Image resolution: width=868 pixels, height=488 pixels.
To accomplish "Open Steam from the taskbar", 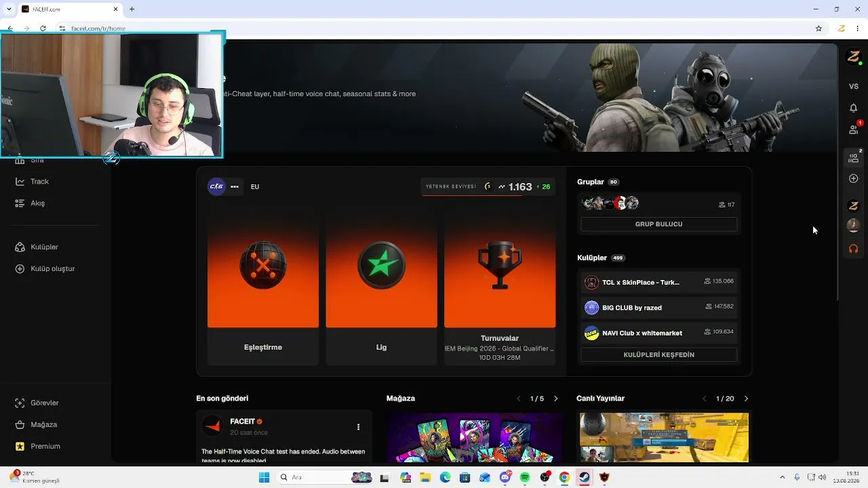I will (x=584, y=478).
